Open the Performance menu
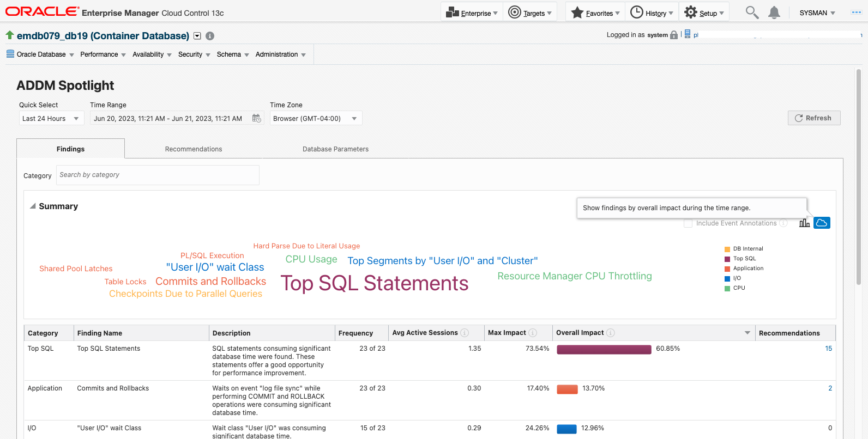The image size is (868, 439). [x=103, y=54]
